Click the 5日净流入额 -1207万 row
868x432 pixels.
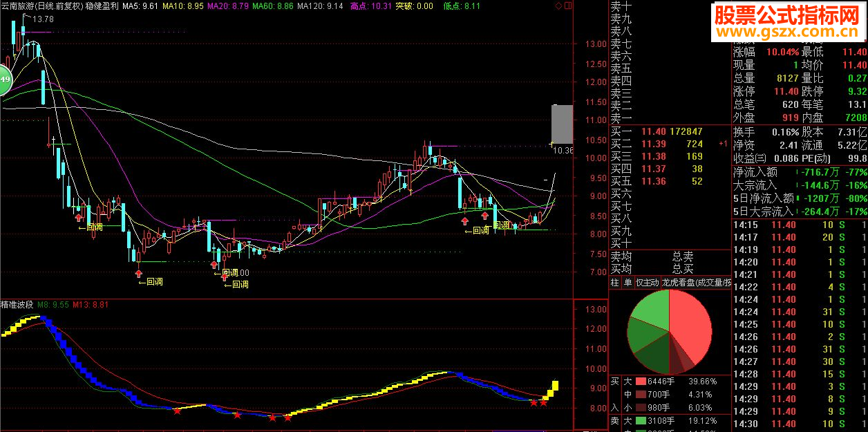point(800,198)
